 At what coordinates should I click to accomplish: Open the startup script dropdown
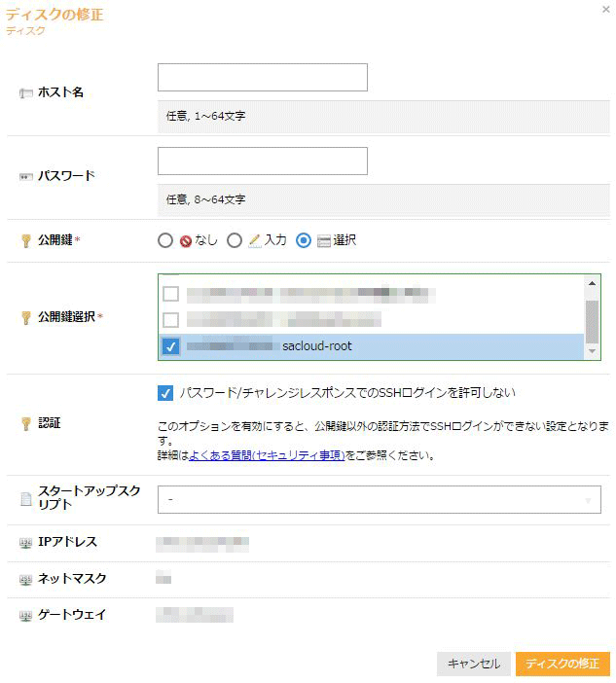click(x=379, y=500)
